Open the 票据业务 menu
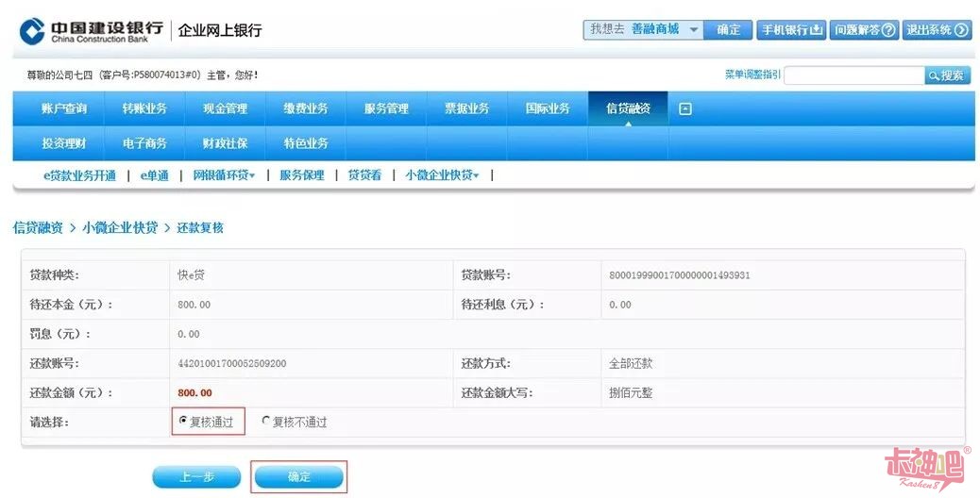 [467, 108]
